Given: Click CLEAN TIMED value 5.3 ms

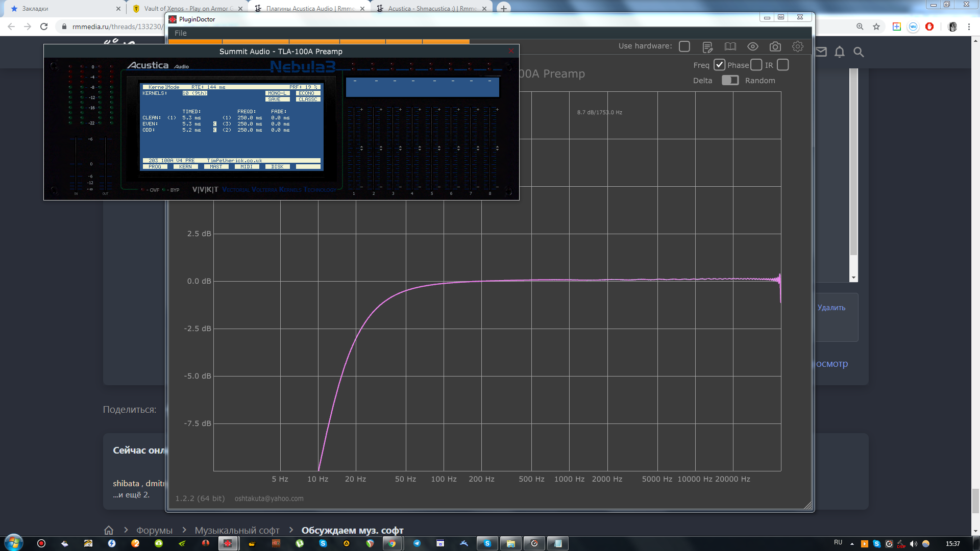Looking at the screenshot, I should click(x=191, y=118).
